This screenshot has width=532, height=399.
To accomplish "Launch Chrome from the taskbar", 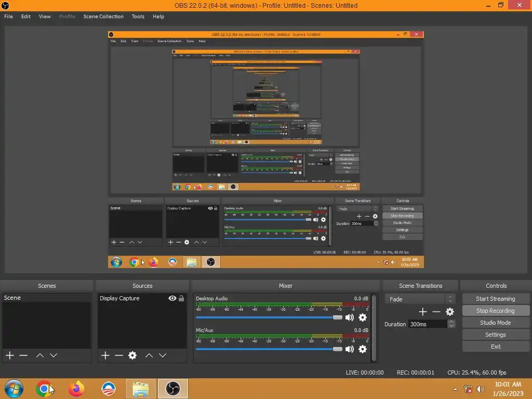I will (44, 389).
